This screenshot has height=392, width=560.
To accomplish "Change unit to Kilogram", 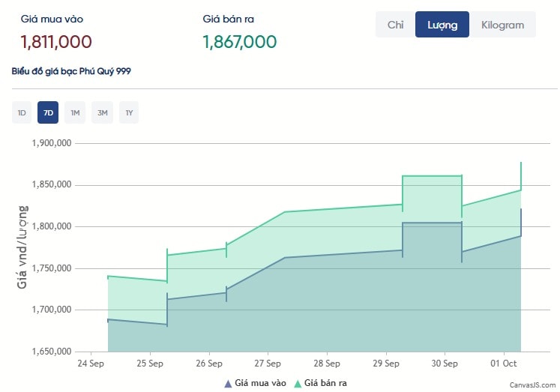I will pos(502,25).
